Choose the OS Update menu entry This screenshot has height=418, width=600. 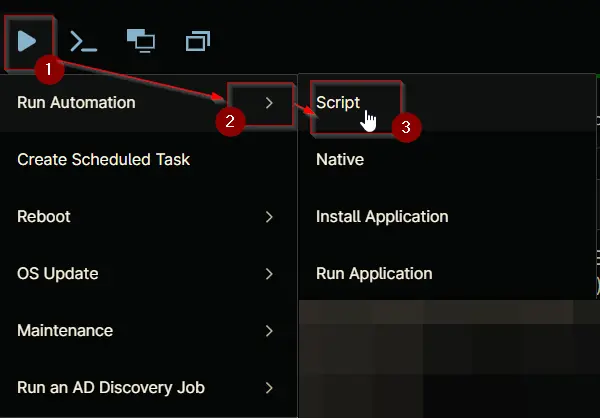(148, 274)
